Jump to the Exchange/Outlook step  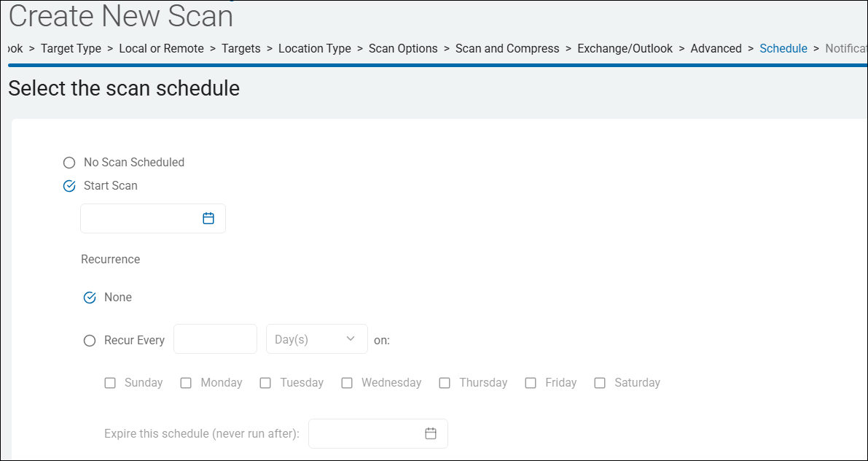click(x=625, y=49)
